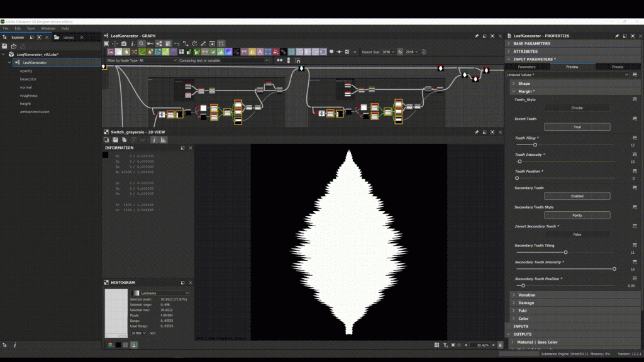
Task: Toggle the Invert Teeth True button
Action: click(577, 127)
